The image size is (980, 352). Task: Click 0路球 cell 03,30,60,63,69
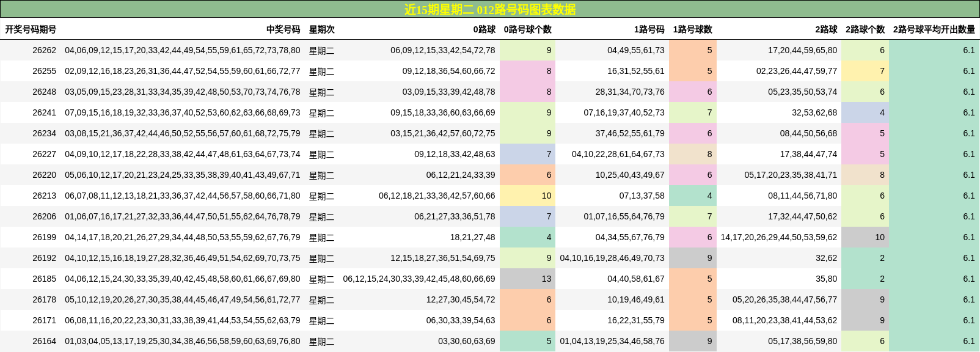[467, 341]
